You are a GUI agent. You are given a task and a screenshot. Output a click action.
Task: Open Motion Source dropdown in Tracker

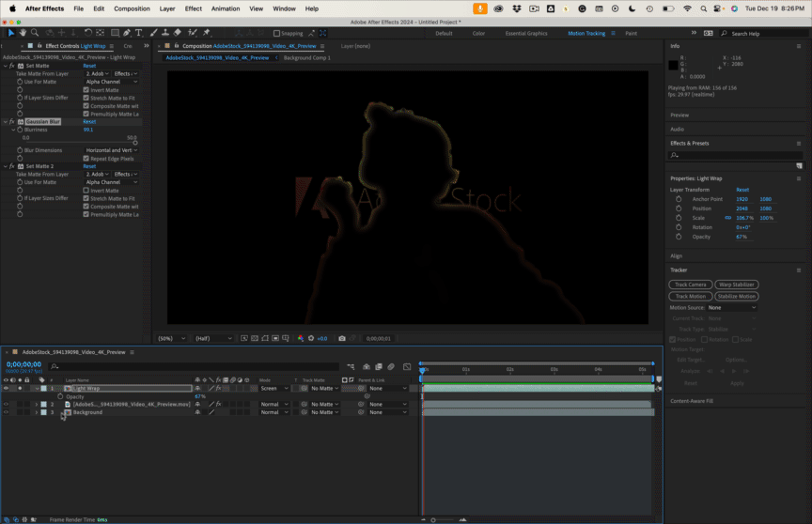click(732, 308)
